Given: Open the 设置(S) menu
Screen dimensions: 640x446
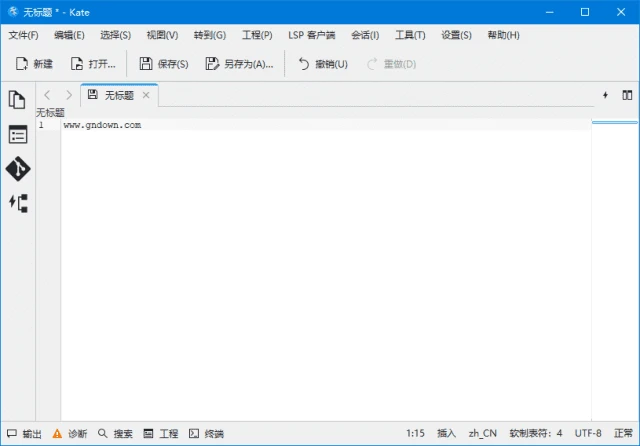Looking at the screenshot, I should [x=456, y=35].
